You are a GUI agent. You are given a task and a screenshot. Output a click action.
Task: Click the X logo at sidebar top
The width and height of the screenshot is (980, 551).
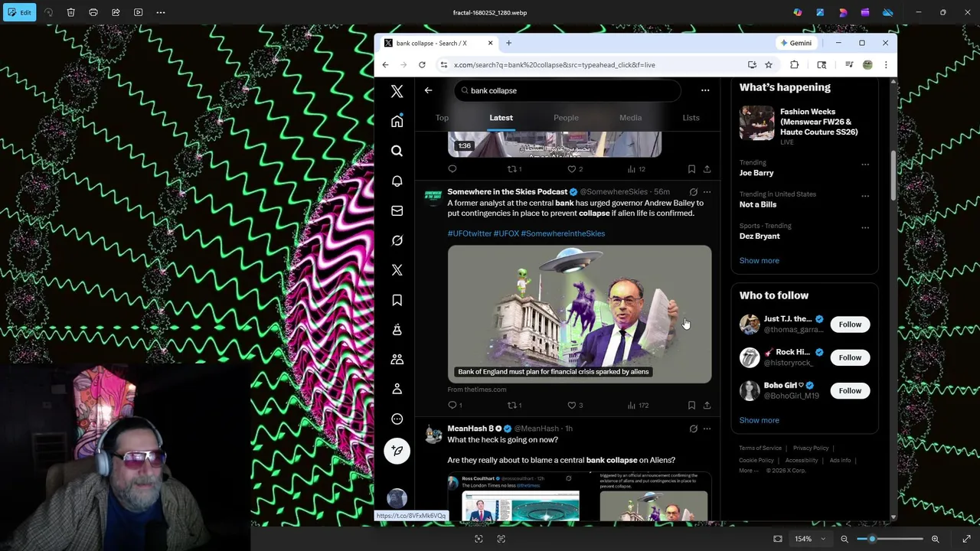pos(397,91)
